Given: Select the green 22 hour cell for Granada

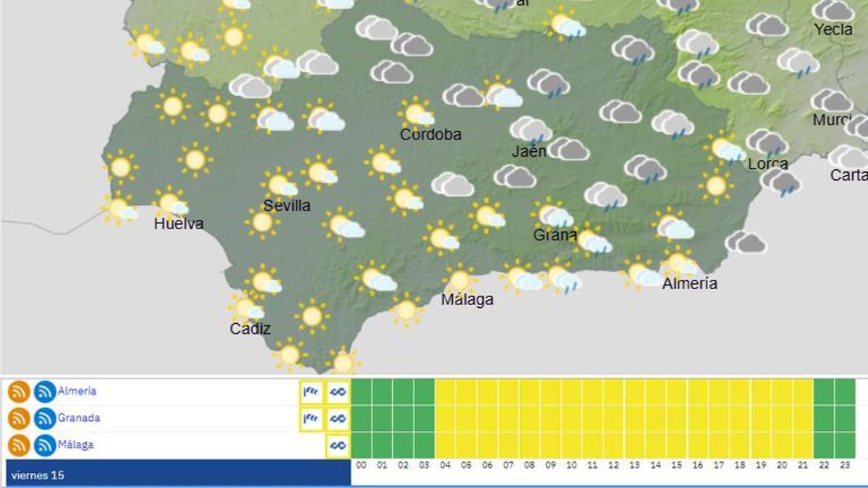Looking at the screenshot, I should pos(824,419).
